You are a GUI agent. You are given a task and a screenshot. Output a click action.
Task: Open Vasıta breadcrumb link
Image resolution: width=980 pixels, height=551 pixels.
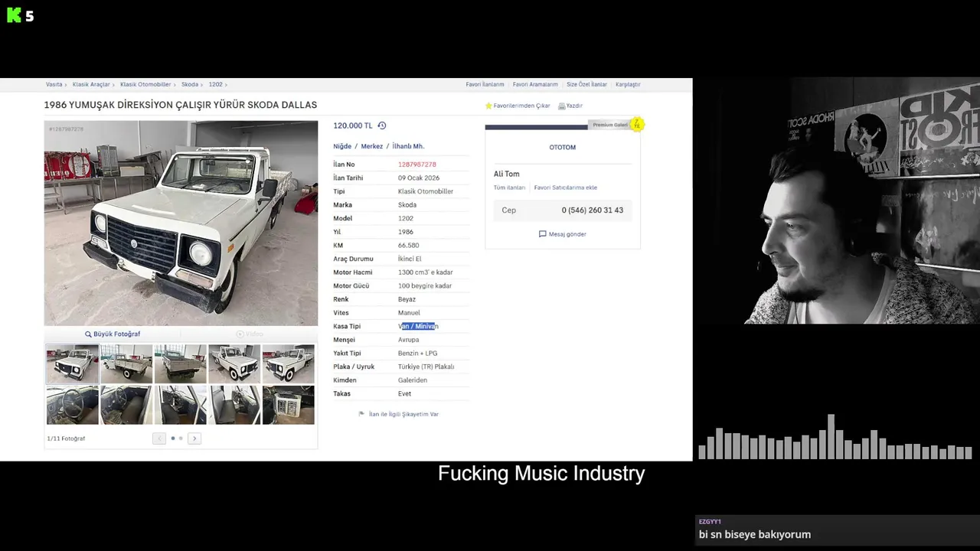click(54, 85)
